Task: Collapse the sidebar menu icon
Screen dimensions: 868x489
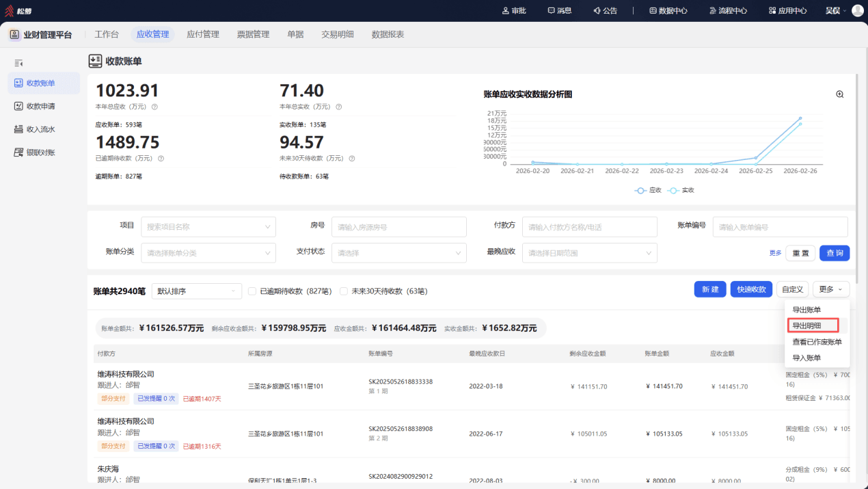Action: tap(19, 63)
